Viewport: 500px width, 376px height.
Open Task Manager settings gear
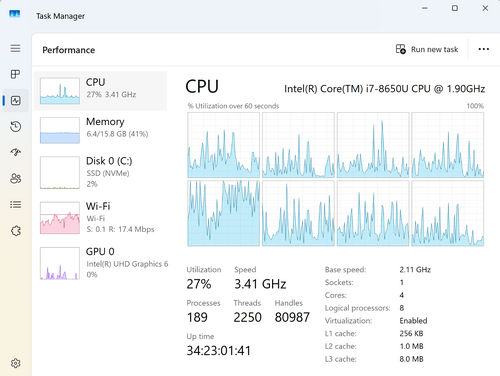tap(15, 363)
